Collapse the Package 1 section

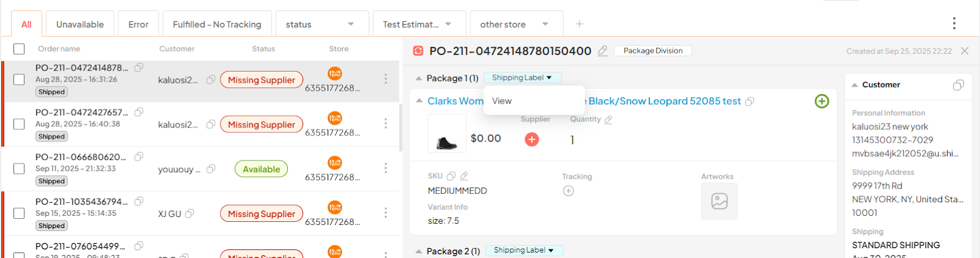(419, 78)
